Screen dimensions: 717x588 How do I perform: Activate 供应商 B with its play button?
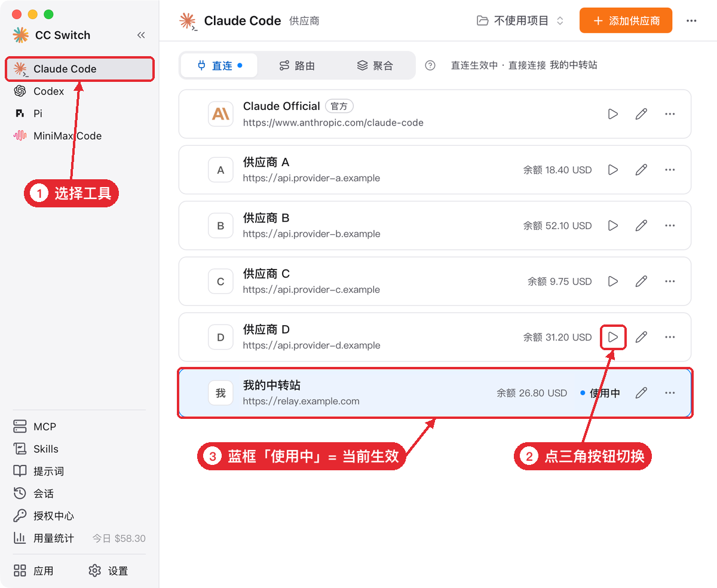(613, 225)
